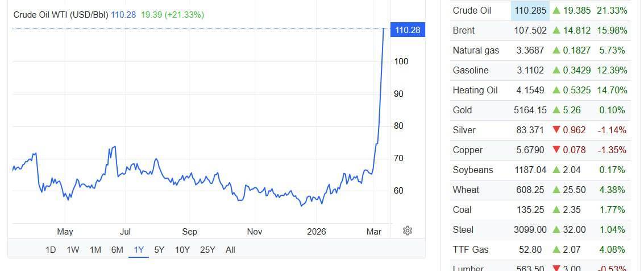Screen dimensions: 644x271
Task: Open chart settings gear icon
Action: (x=407, y=231)
